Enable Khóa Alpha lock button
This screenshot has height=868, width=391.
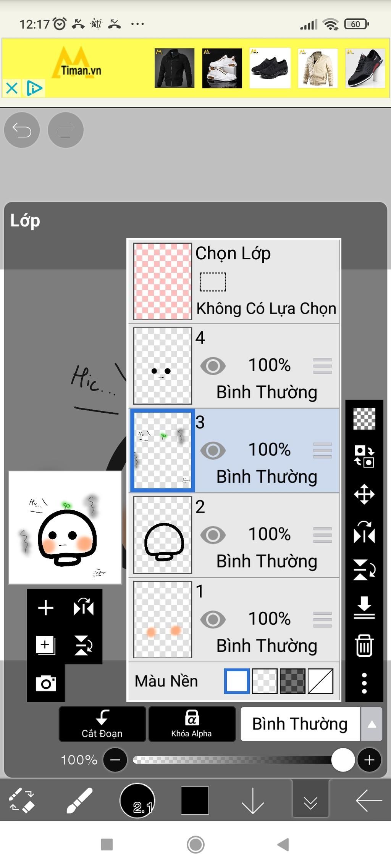coord(192,724)
